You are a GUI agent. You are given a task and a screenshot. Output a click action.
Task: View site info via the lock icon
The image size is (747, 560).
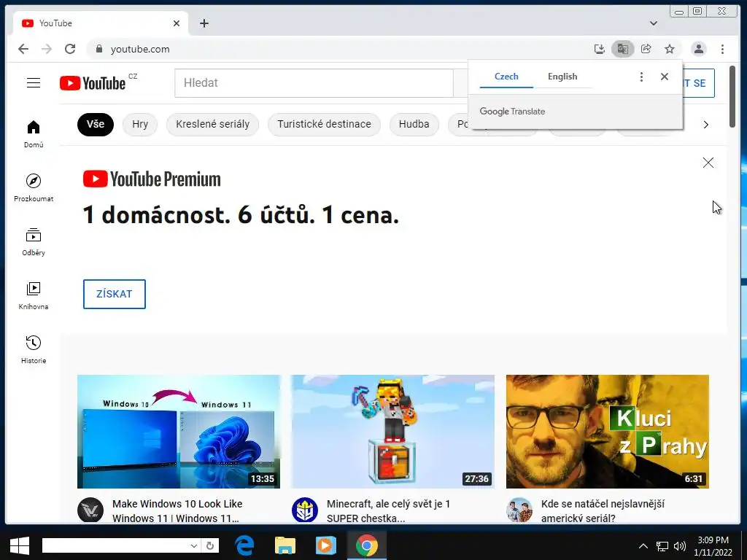tap(99, 49)
